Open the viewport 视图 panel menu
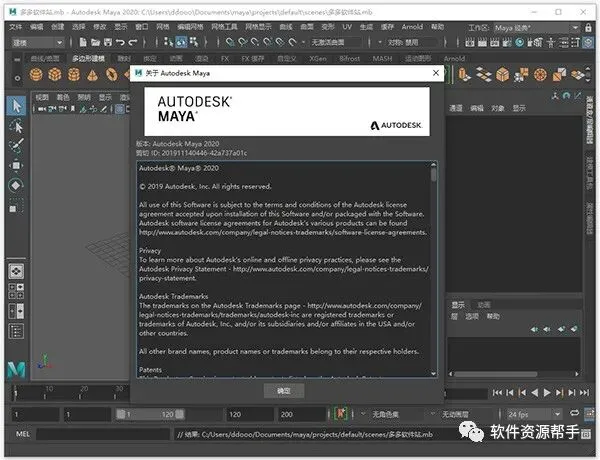 (x=42, y=98)
